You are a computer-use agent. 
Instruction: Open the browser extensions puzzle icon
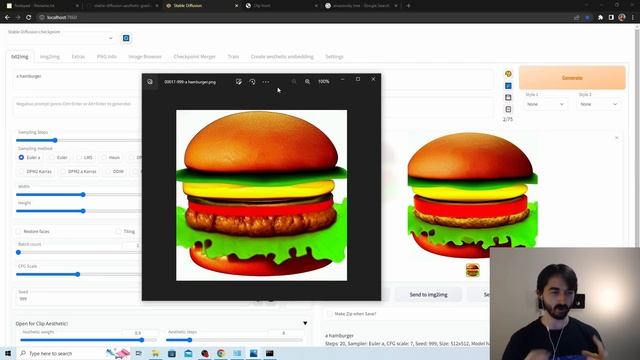[x=600, y=18]
